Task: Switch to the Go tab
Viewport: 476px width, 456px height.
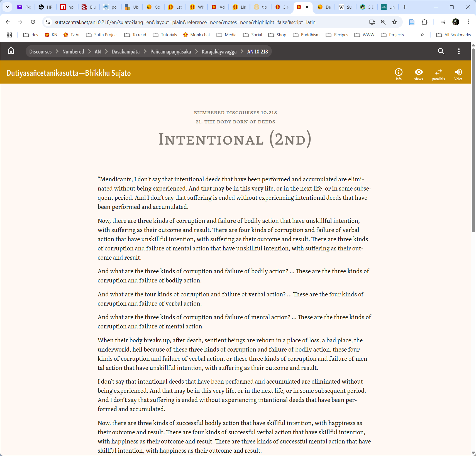Action: 153,7
